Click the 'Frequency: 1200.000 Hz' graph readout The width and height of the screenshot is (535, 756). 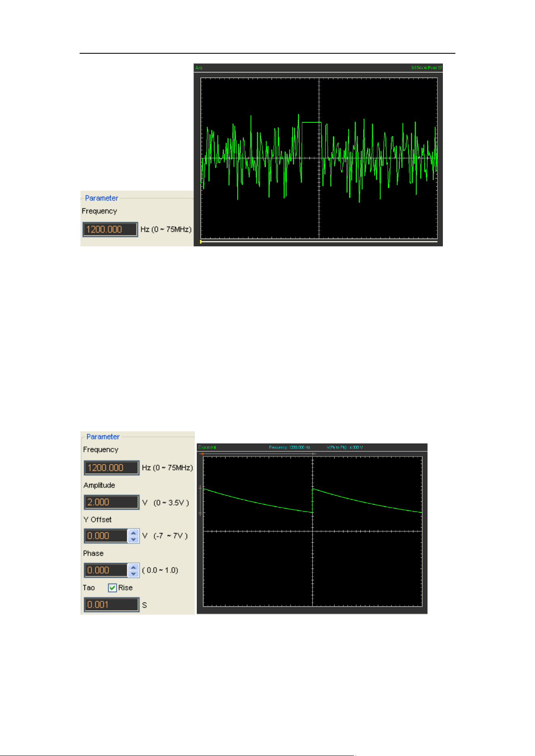[290, 447]
